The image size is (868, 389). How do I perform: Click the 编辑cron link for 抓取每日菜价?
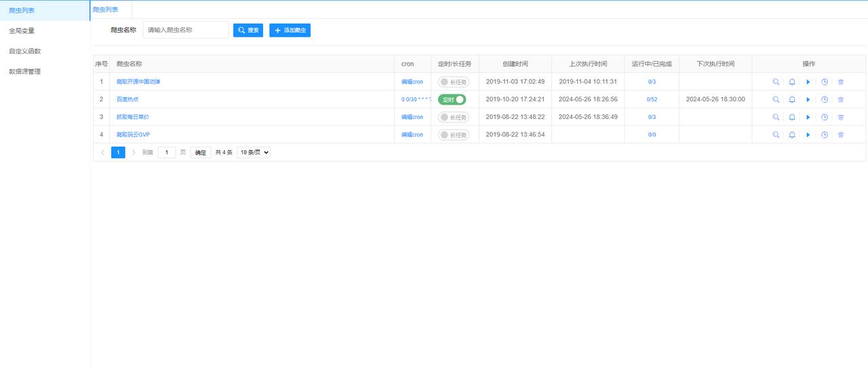[x=412, y=117]
